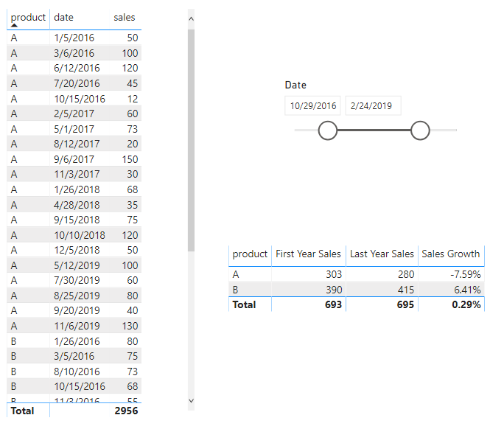Click the sales value 130 for 11/6/2019
Screen dimensions: 504x429
pyautogui.click(x=130, y=326)
